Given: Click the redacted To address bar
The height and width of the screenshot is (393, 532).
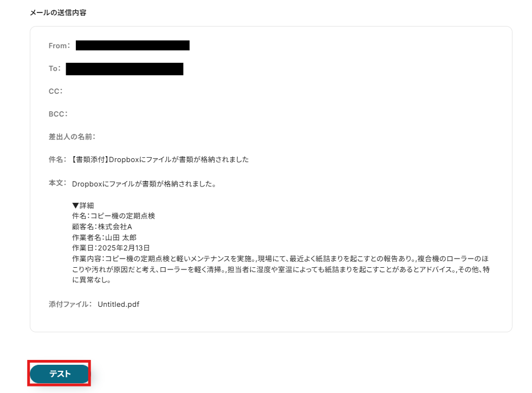Looking at the screenshot, I should coord(125,69).
